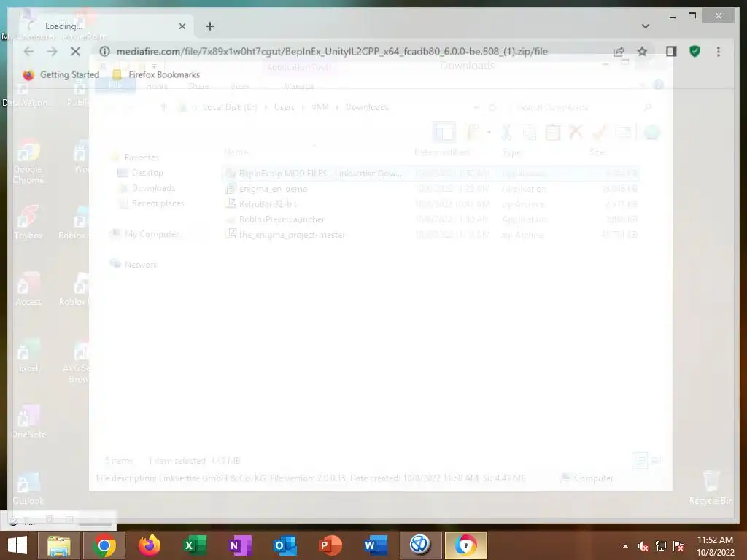Viewport: 747px width, 560px height.
Task: Open the network tray icon
Action: coord(661,546)
